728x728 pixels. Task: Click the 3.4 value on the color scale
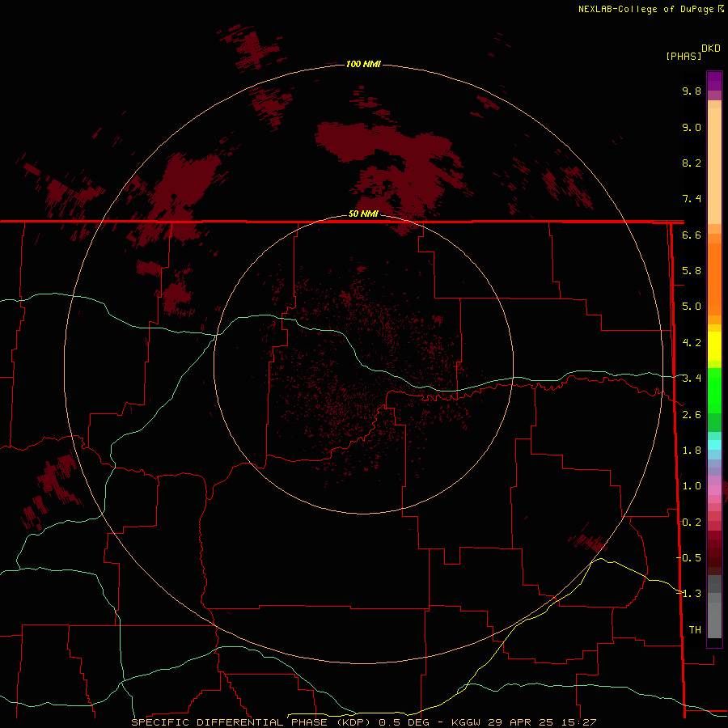tap(692, 379)
